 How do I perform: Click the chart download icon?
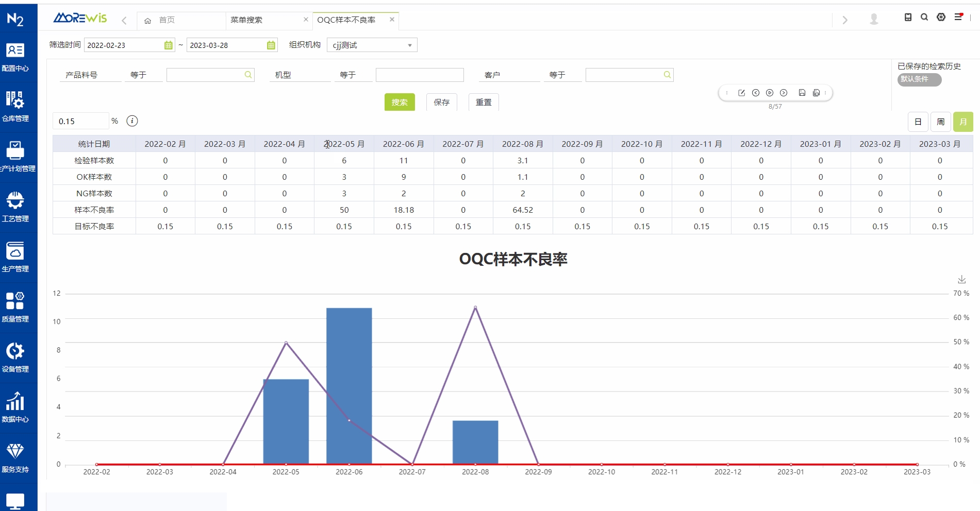[x=961, y=279]
